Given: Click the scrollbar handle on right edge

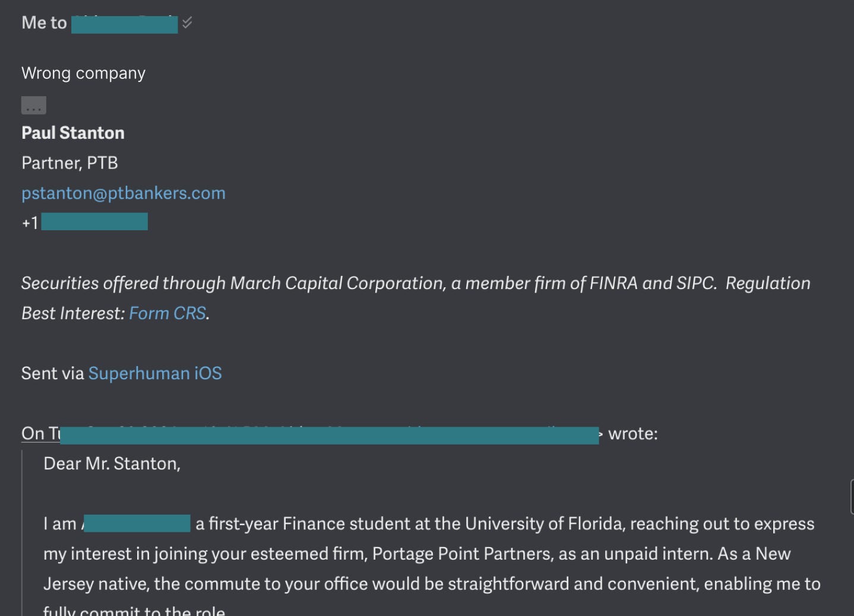Looking at the screenshot, I should click(x=852, y=497).
